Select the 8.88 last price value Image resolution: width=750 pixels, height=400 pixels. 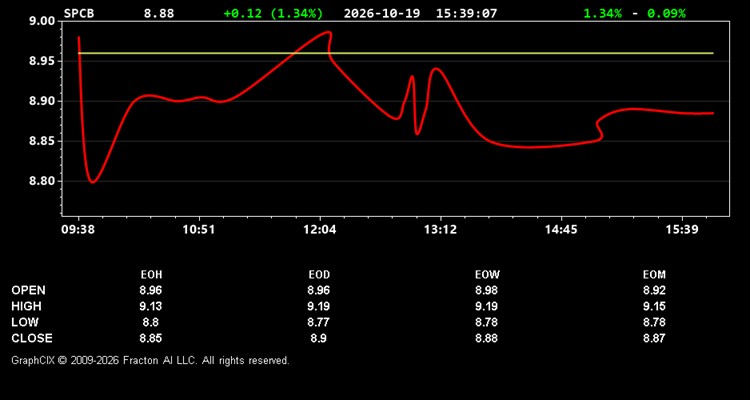159,13
